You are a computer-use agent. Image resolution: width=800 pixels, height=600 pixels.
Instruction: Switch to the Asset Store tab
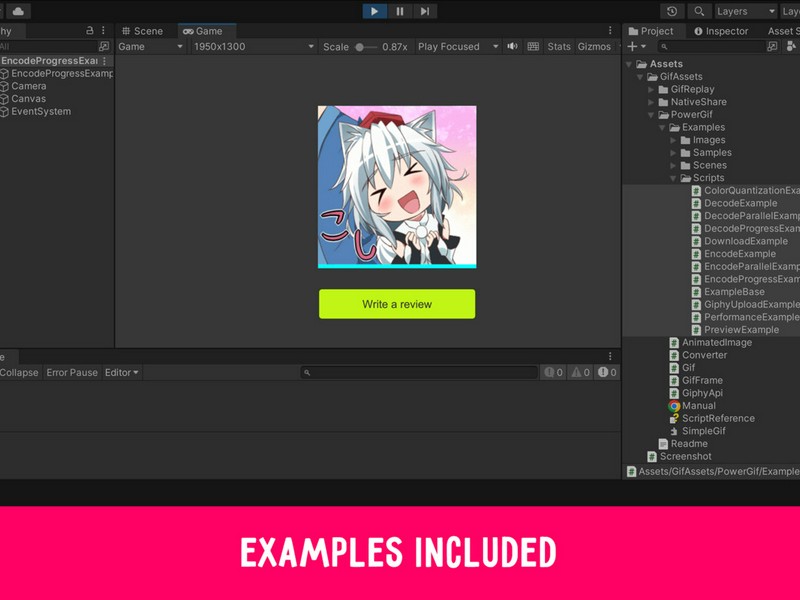pyautogui.click(x=784, y=31)
